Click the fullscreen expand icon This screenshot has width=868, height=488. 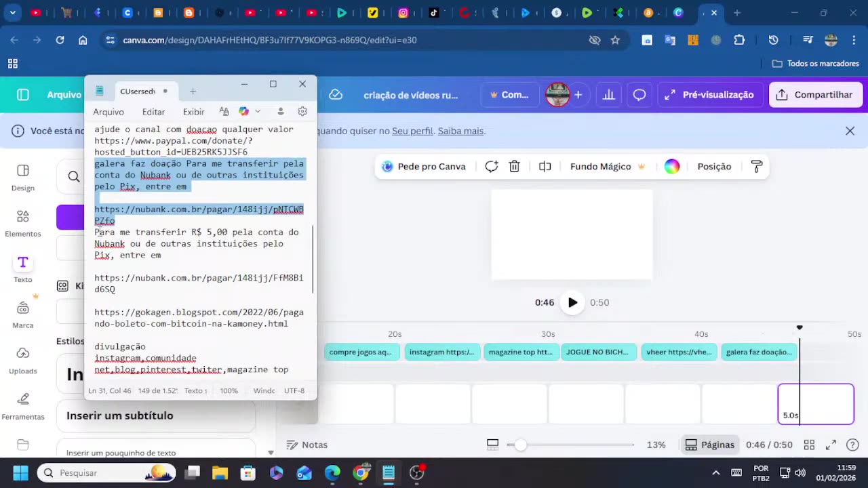(831, 445)
